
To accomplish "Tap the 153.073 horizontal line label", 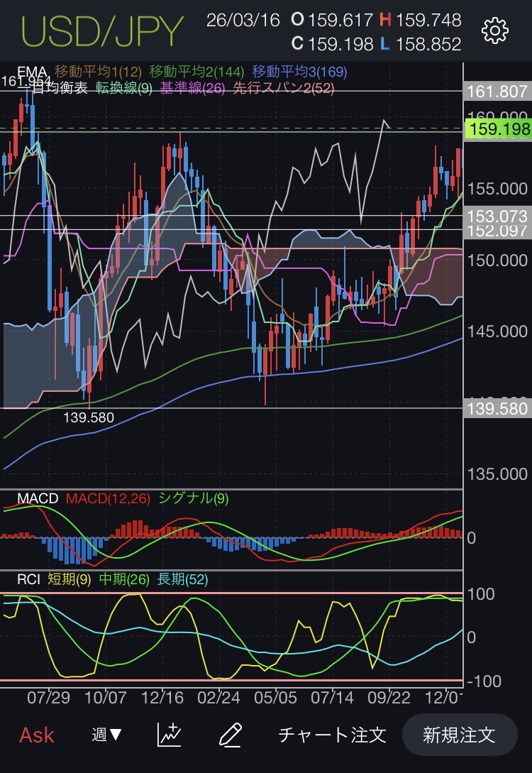I will (x=497, y=216).
